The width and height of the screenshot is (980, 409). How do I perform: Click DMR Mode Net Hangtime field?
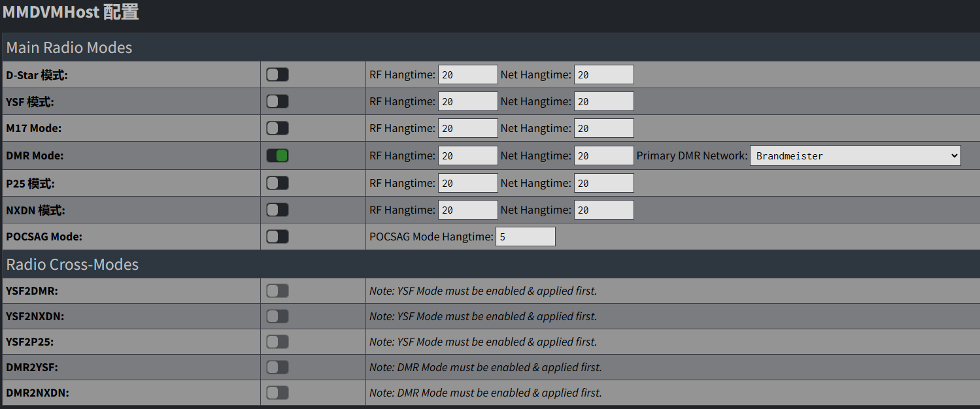(x=603, y=155)
